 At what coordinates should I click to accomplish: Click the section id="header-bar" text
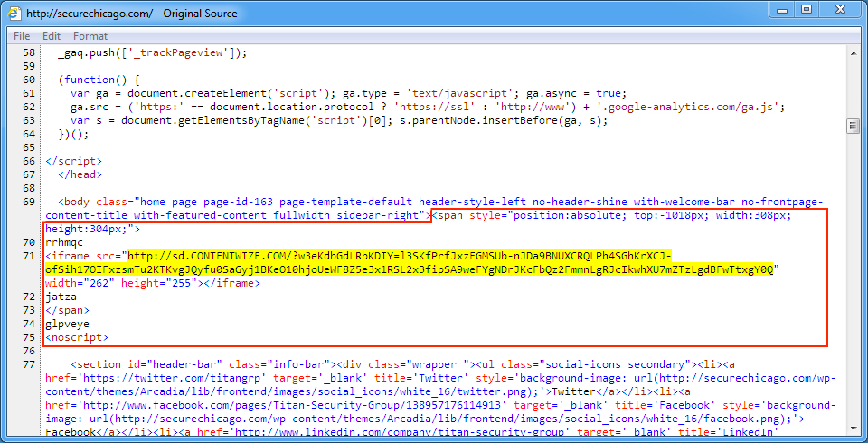[146, 365]
